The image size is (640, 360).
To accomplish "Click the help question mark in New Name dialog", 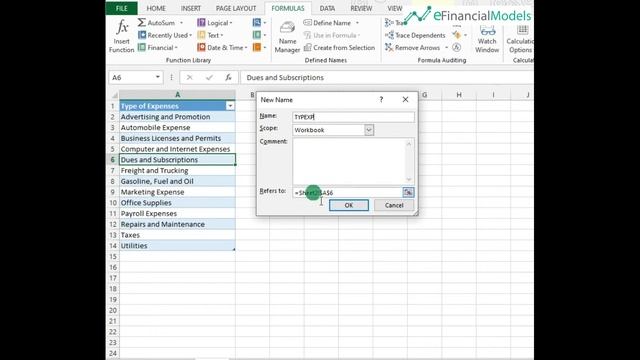I will point(381,99).
